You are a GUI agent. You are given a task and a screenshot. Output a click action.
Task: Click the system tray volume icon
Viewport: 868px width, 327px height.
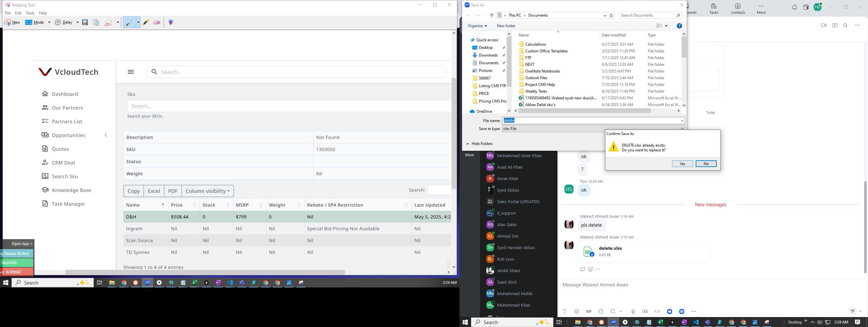(x=819, y=322)
